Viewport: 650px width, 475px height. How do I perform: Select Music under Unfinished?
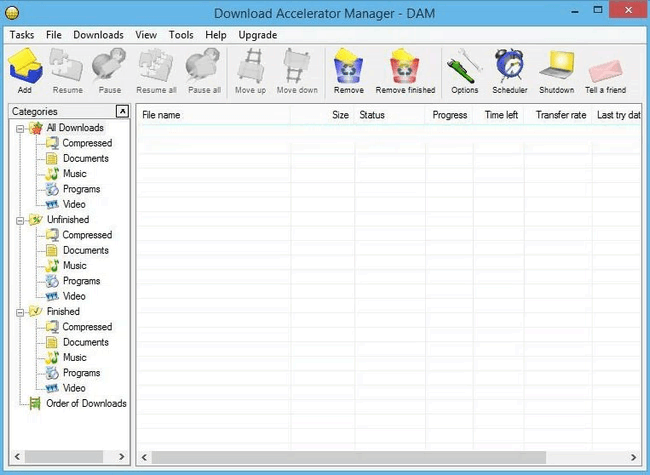(x=66, y=266)
